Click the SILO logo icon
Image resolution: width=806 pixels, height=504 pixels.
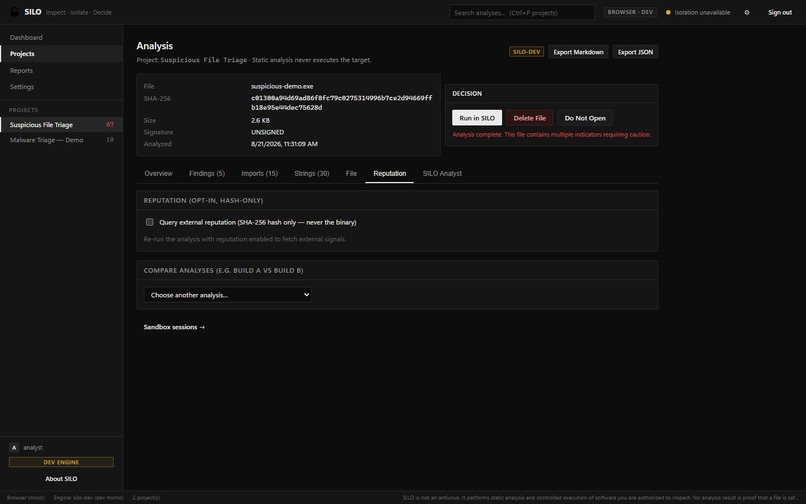[x=15, y=12]
